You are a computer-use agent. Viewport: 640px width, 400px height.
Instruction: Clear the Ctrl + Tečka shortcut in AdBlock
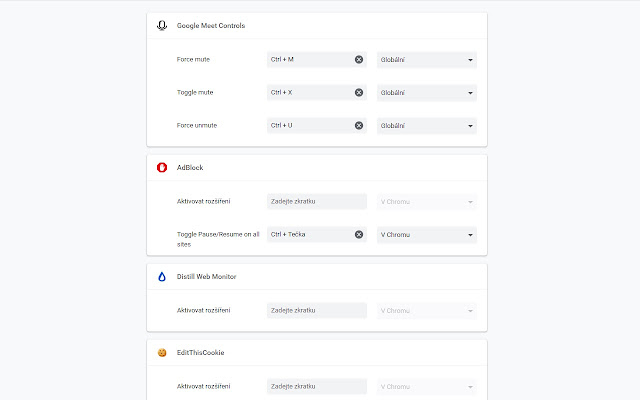point(359,235)
